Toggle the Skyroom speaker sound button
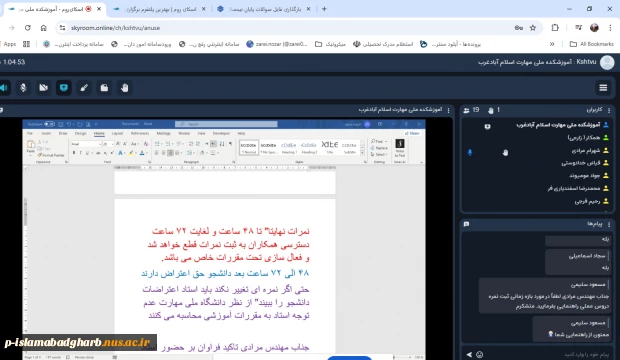 point(4,87)
